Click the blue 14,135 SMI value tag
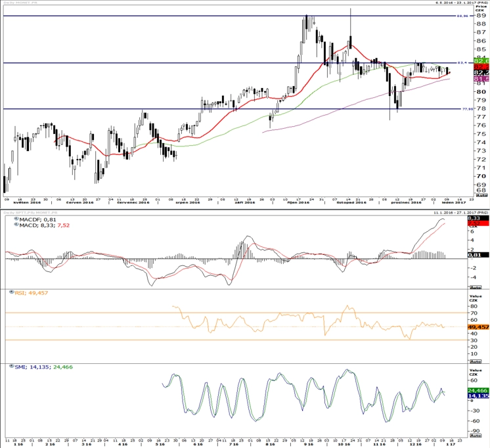 (x=478, y=396)
